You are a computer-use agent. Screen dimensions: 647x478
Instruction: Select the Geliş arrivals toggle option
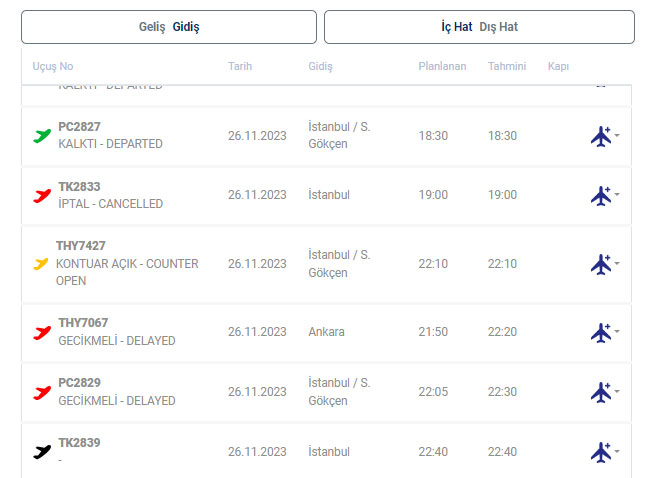152,27
